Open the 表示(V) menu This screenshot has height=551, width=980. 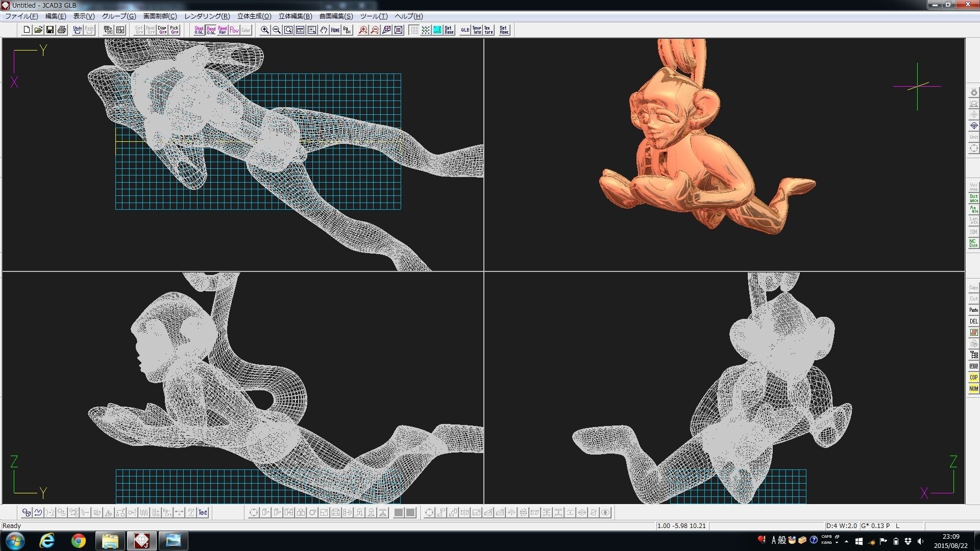[84, 16]
